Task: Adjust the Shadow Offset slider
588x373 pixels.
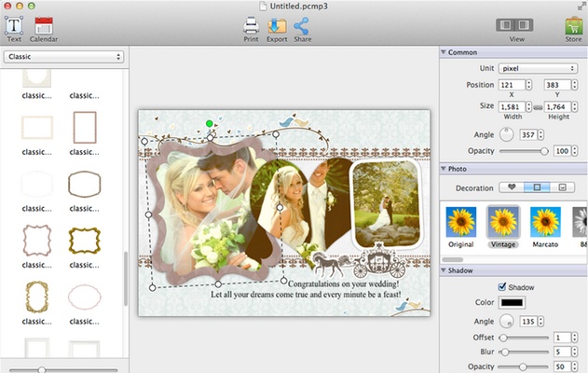Action: (524, 338)
